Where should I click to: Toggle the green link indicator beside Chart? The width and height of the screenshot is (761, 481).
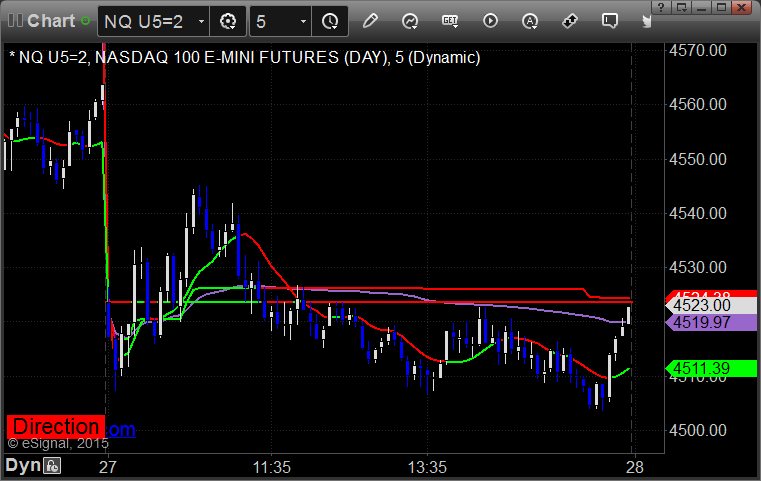click(x=85, y=20)
